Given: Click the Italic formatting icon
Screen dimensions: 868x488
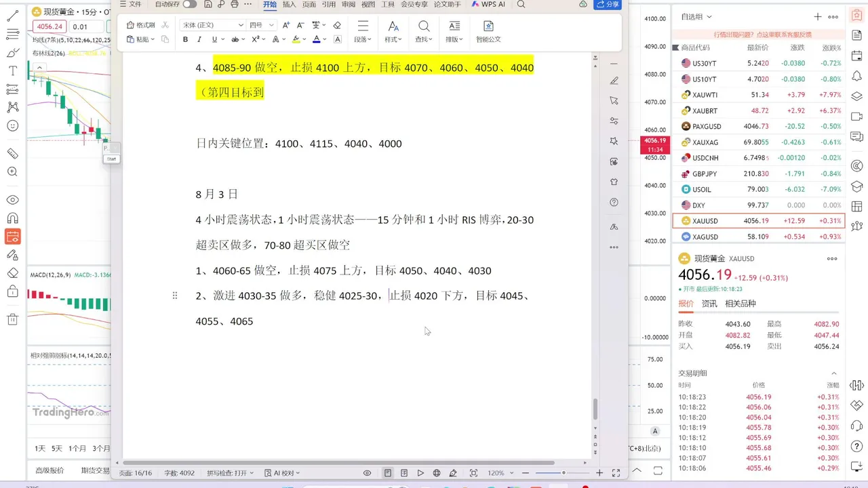Looking at the screenshot, I should pyautogui.click(x=199, y=39).
